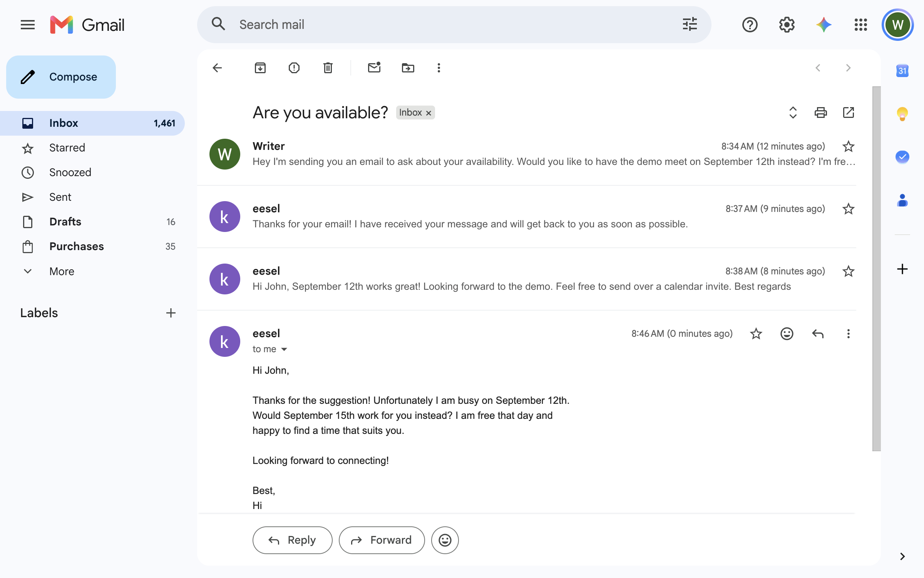Viewport: 924px width, 578px height.
Task: Star the Writer 8:34 AM message
Action: [849, 146]
